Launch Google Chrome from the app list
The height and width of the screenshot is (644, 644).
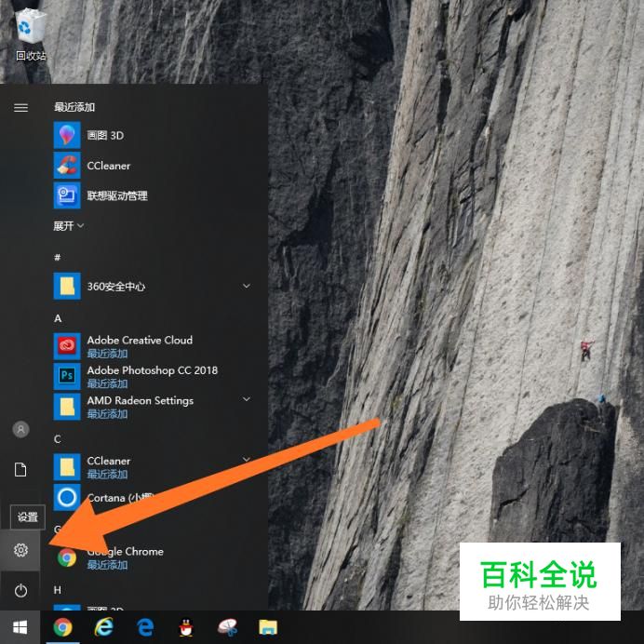152,557
